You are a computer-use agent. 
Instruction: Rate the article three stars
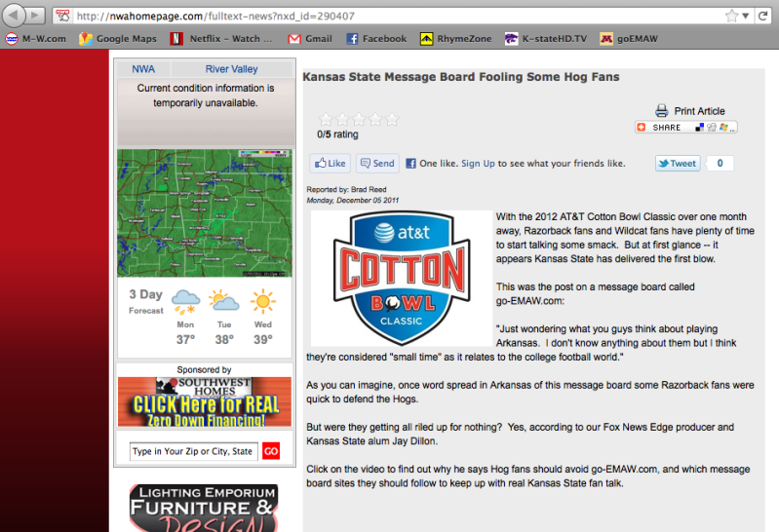359,119
